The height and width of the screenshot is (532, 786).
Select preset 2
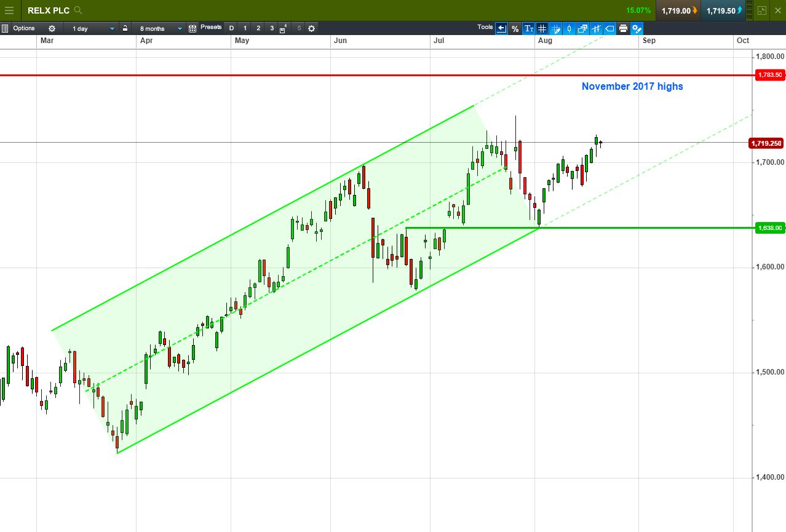click(x=258, y=28)
